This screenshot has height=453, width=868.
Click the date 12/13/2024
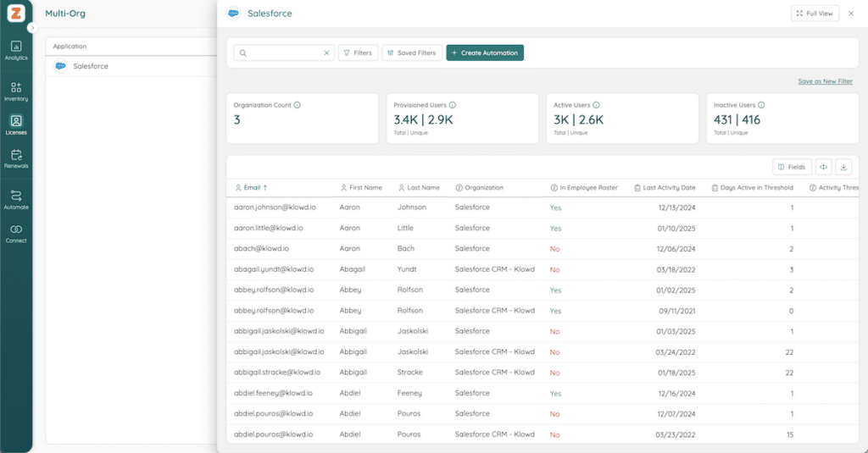[x=676, y=208]
